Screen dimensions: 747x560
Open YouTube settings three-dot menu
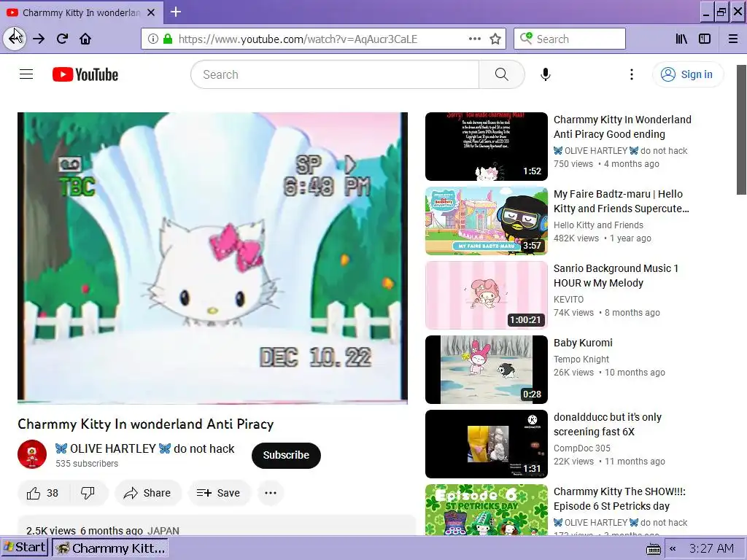[x=632, y=74]
